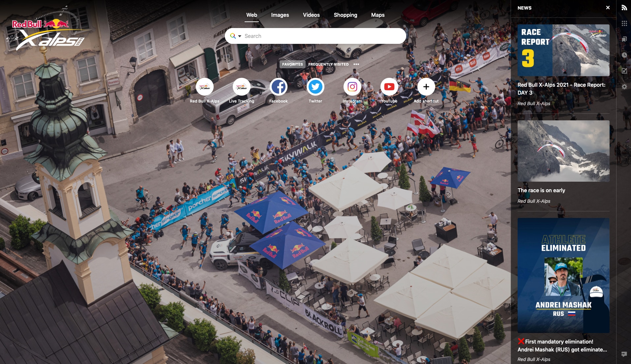
Task: Open the bookmarks icon in sidebar
Action: [624, 39]
